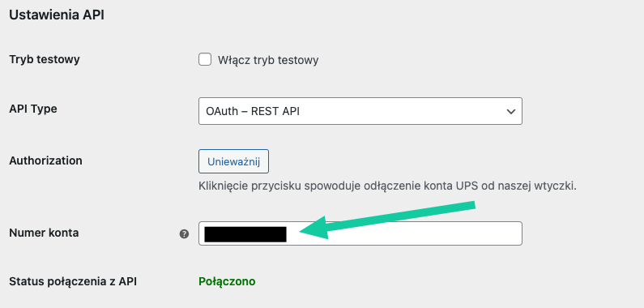Image resolution: width=644 pixels, height=308 pixels.
Task: Click the Tryb testowy row label
Action: [45, 60]
